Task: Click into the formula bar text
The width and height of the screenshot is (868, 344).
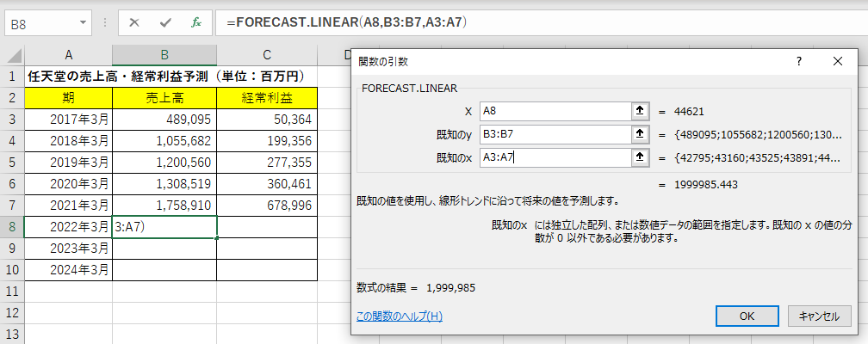Action: [540, 22]
